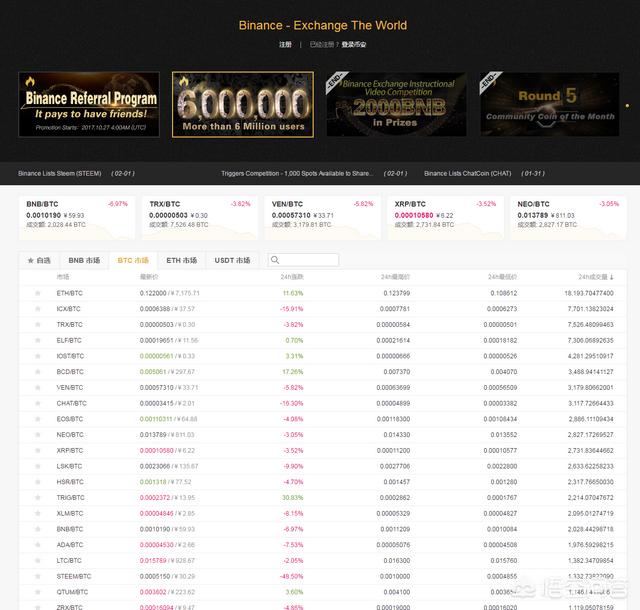
Task: Sort by 24h low column header
Action: 502,277
